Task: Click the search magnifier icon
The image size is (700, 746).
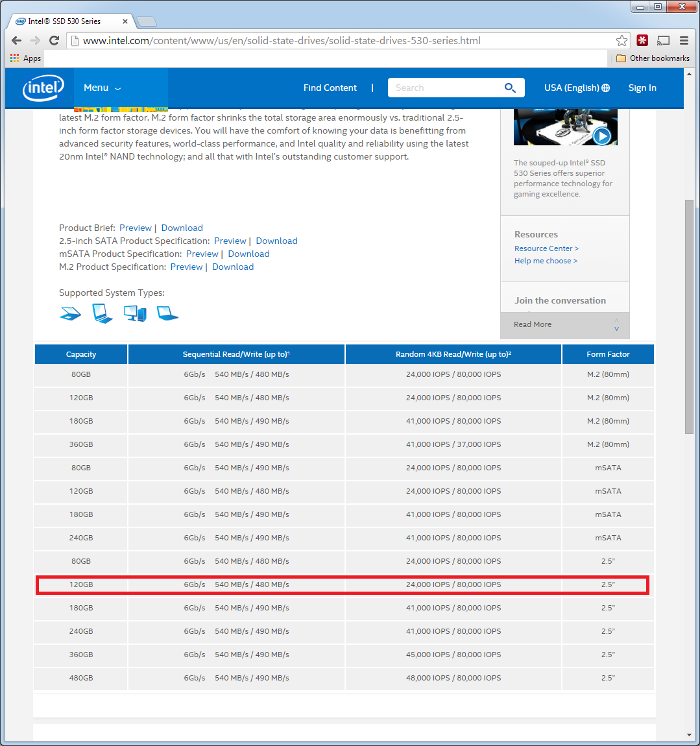Action: [510, 88]
